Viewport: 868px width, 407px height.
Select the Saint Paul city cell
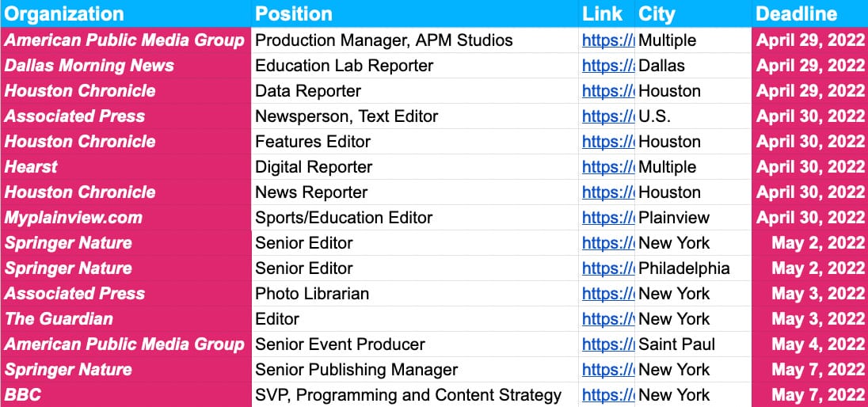[677, 344]
